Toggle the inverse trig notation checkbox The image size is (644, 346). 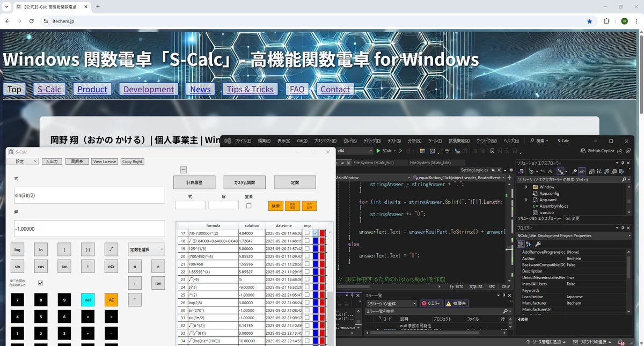coord(40,283)
